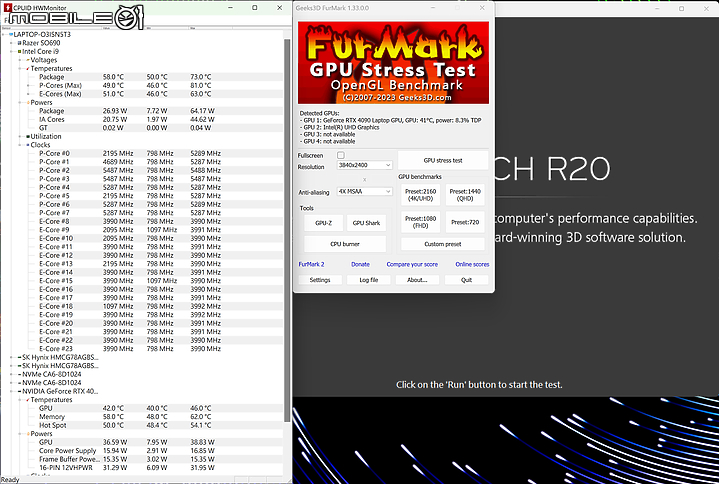Open the Donate link

[x=360, y=264]
